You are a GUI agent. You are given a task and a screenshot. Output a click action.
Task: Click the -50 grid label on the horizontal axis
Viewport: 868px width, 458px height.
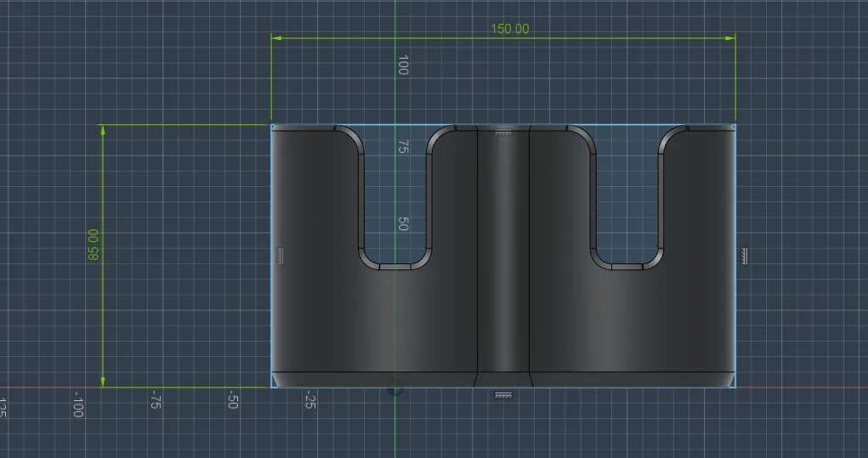tap(232, 400)
